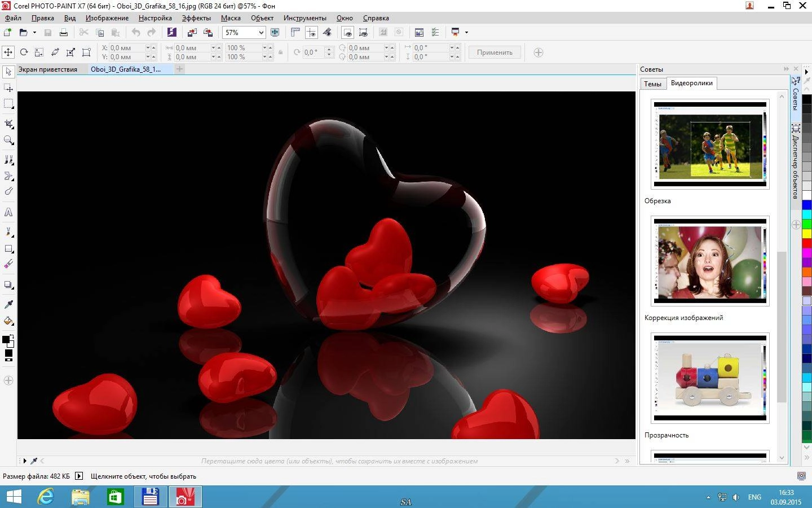Select the Rectangle shape tool
812x508 pixels.
[x=8, y=248]
